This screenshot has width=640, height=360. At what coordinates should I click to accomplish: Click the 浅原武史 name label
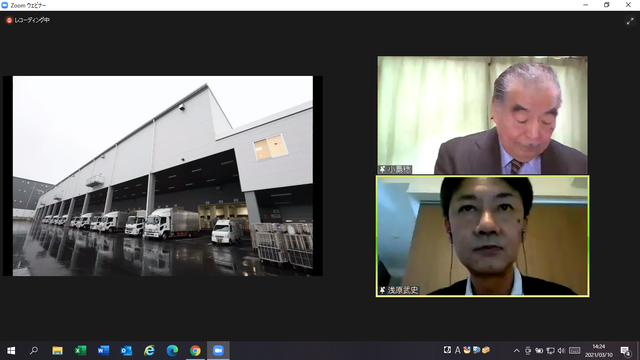pos(403,290)
